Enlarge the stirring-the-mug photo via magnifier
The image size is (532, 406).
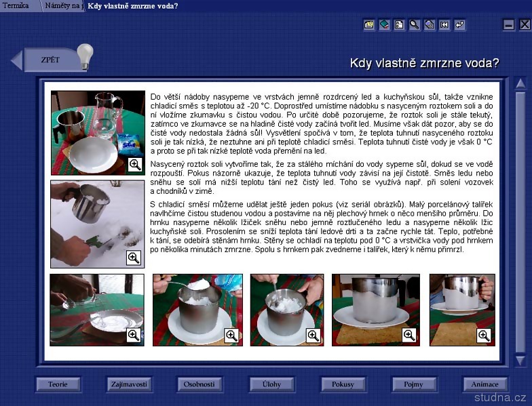[313, 336]
